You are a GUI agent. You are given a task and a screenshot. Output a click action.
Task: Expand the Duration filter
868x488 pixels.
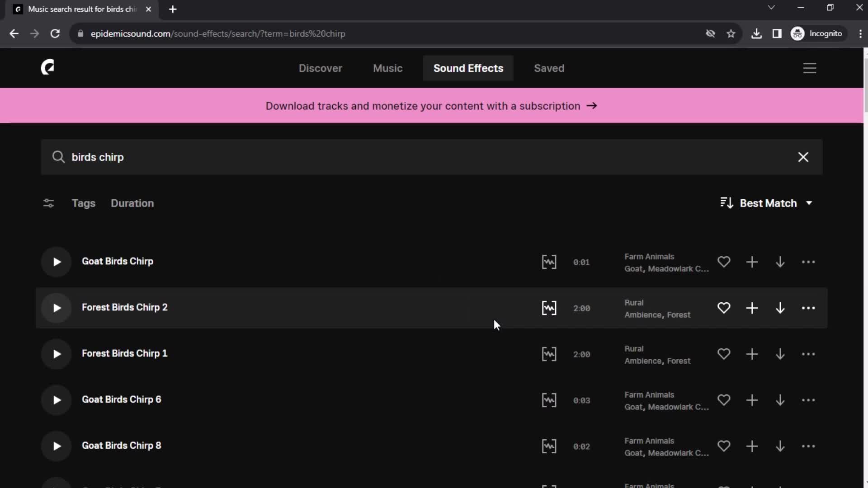[132, 203]
